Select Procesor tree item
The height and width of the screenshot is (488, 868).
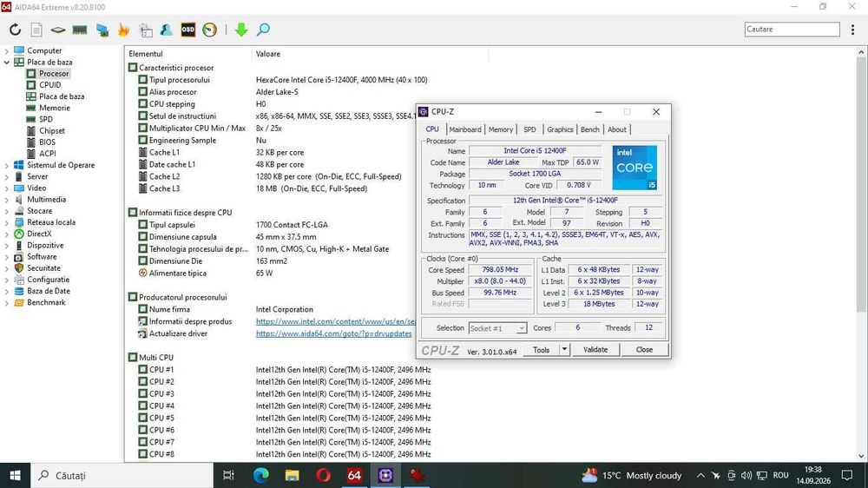(x=54, y=73)
